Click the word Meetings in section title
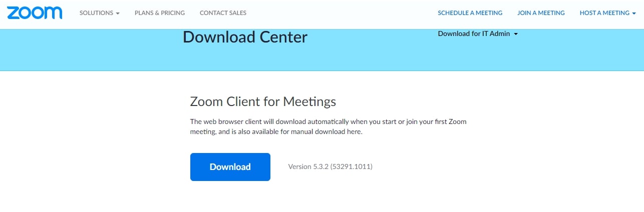 (x=309, y=102)
